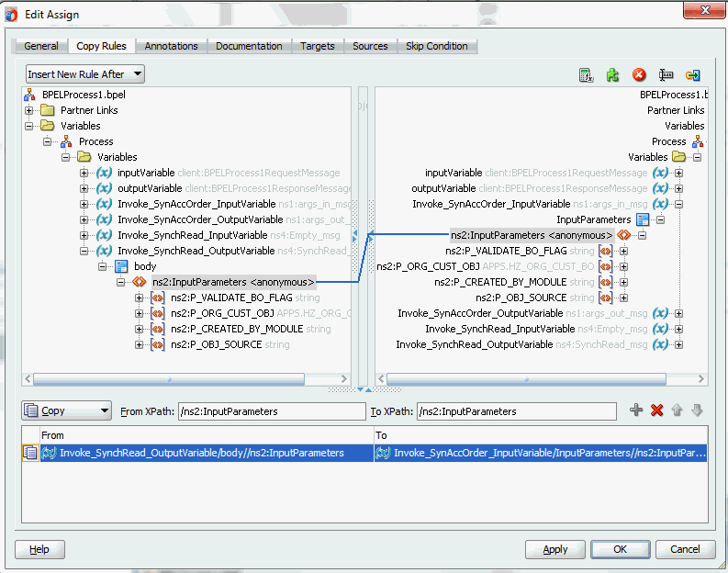728x573 pixels.
Task: Collapse top-level Variables in left tree
Action: (x=28, y=126)
